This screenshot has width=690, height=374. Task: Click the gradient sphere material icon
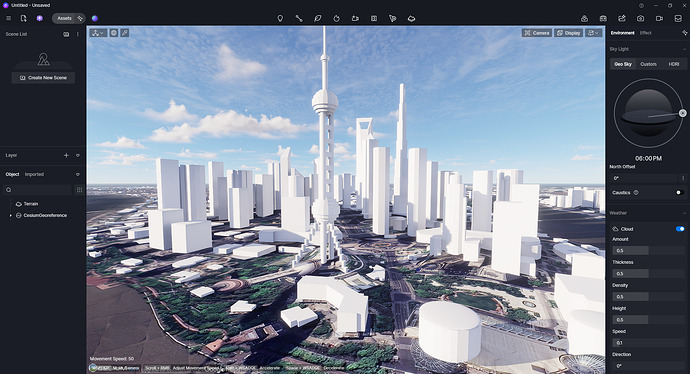95,18
